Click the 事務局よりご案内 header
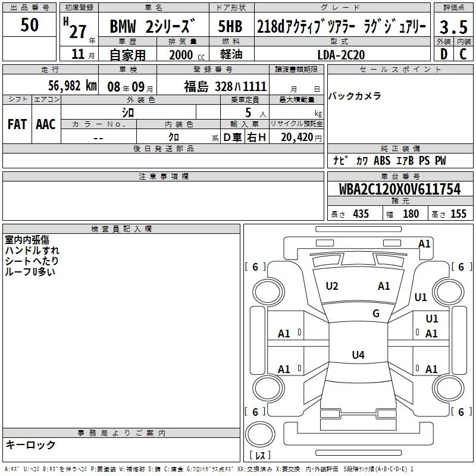 [x=121, y=433]
